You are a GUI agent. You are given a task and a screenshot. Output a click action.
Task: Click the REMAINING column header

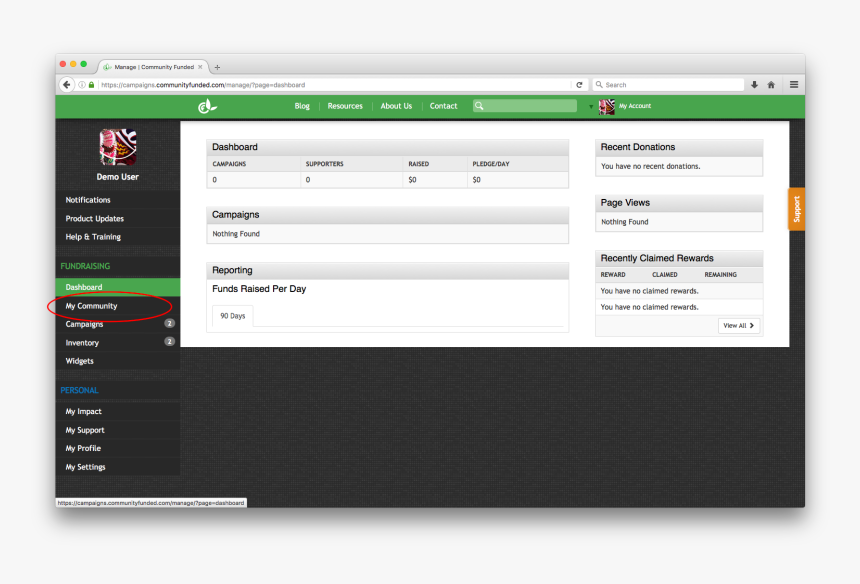[721, 275]
